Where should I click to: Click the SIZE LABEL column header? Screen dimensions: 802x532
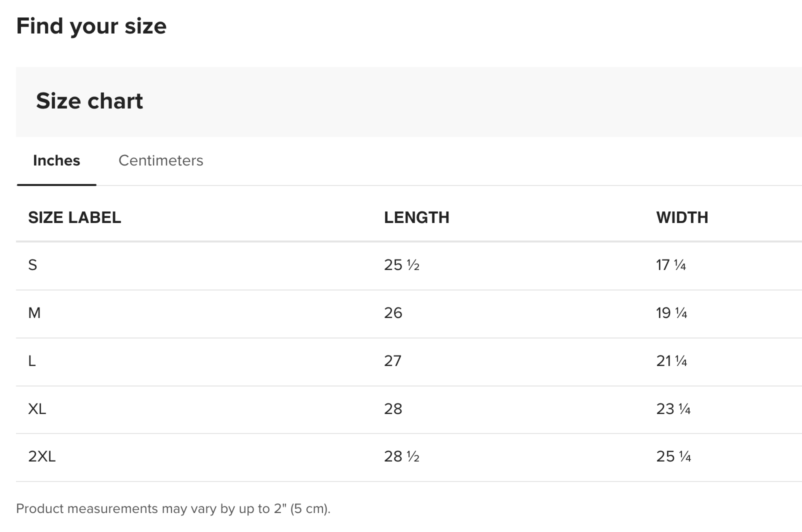click(x=74, y=217)
